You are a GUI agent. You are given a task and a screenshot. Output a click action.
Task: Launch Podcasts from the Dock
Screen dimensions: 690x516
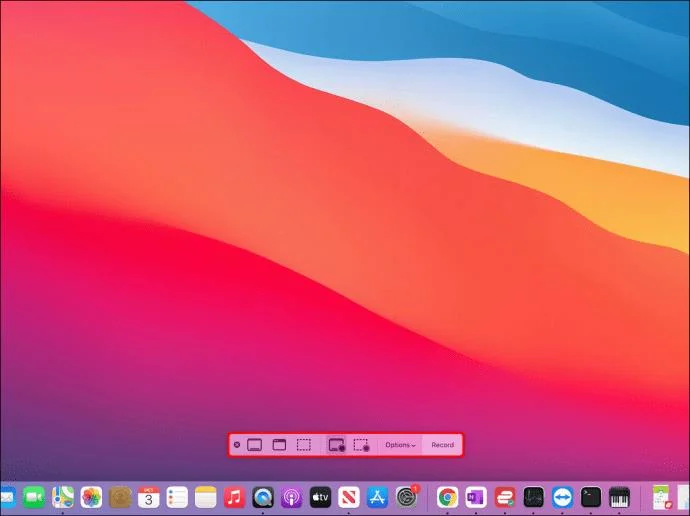291,497
